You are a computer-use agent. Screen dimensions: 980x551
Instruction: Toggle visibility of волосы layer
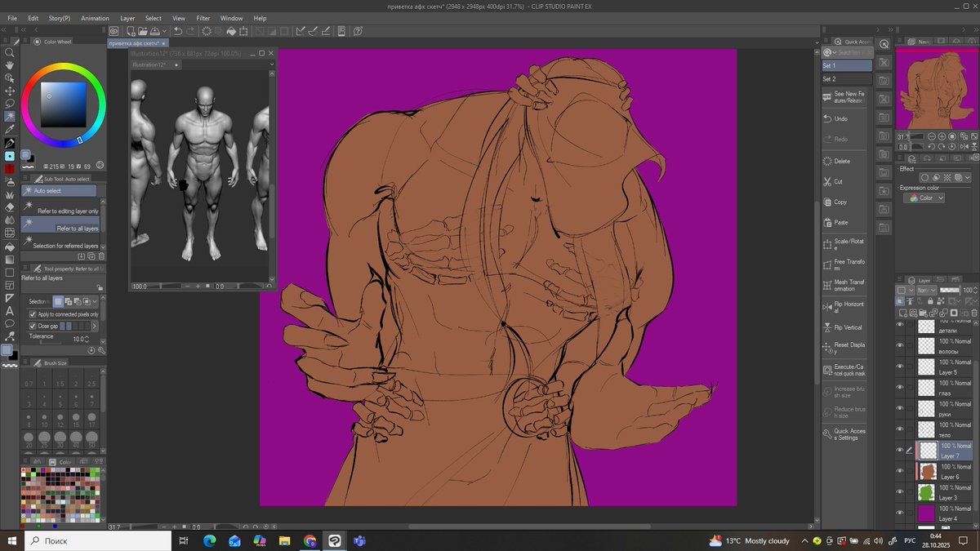[x=901, y=345]
